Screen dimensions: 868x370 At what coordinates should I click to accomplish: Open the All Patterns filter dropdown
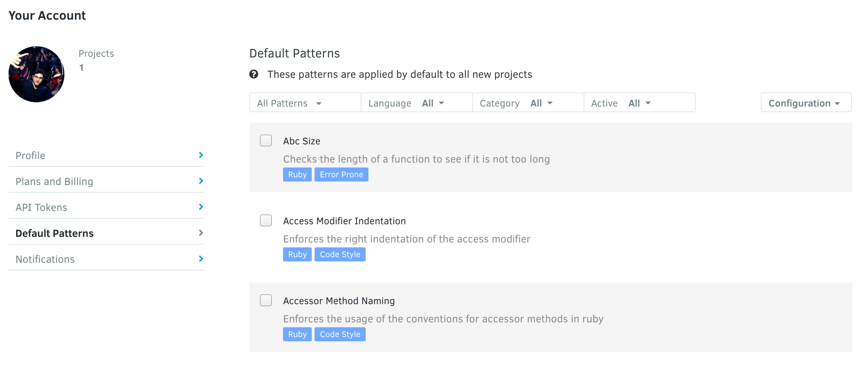pyautogui.click(x=289, y=103)
